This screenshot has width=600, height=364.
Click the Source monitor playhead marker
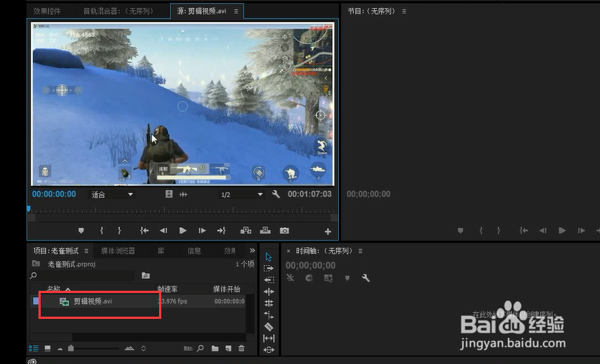(x=29, y=209)
